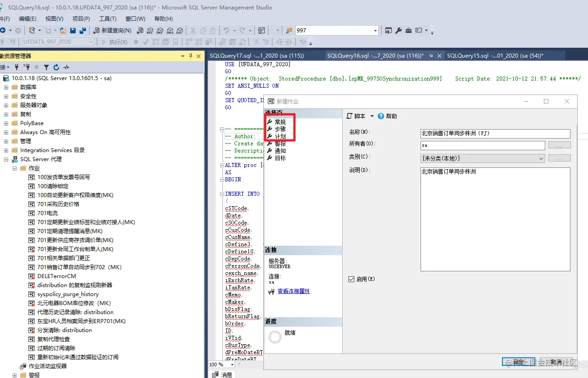
Task: Click the 名称(N) input field
Action: click(x=495, y=134)
